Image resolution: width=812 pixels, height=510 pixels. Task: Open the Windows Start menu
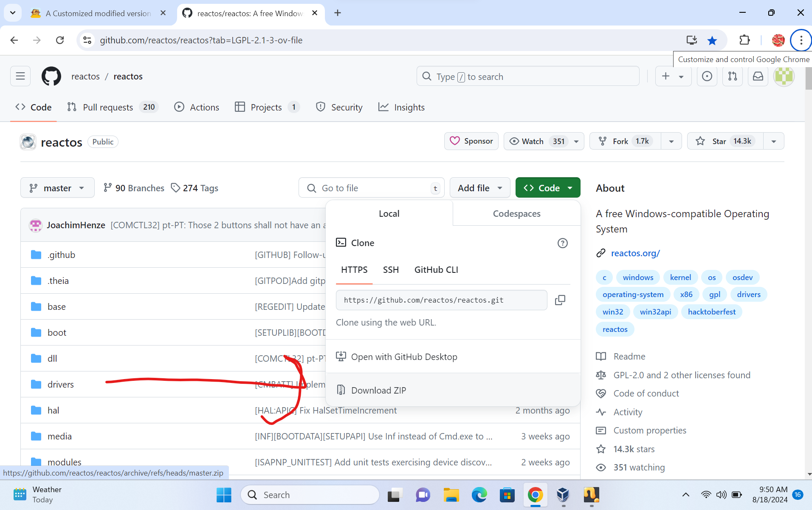click(x=224, y=495)
